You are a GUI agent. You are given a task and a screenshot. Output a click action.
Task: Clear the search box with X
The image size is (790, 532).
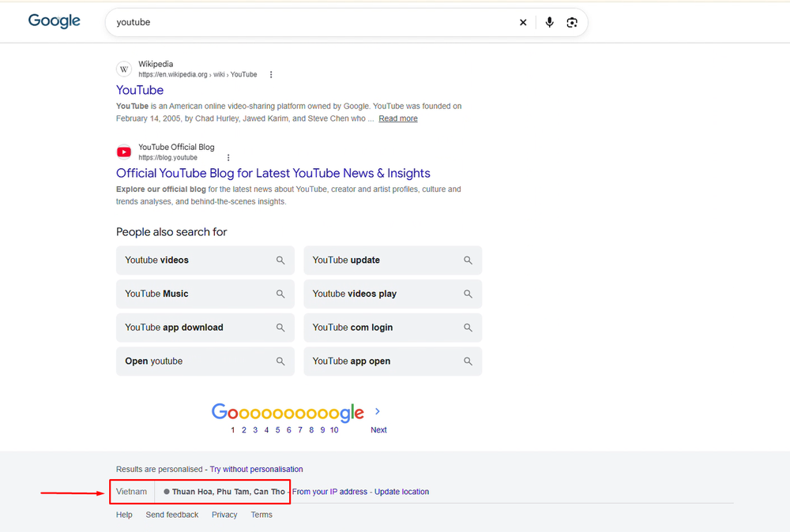click(x=523, y=22)
